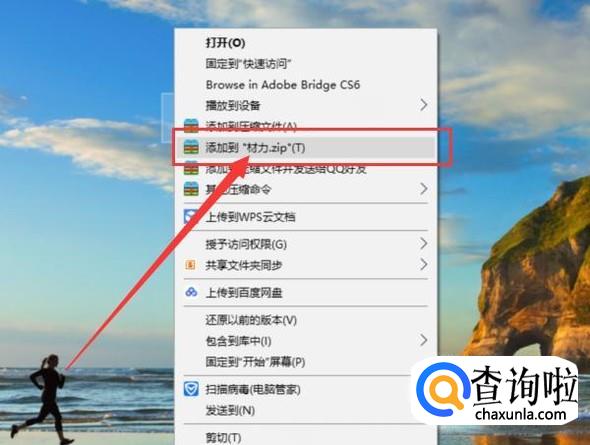This screenshot has height=445, width=590.
Task: Expand the 包含到库中(I) submenu arrow
Action: click(424, 340)
